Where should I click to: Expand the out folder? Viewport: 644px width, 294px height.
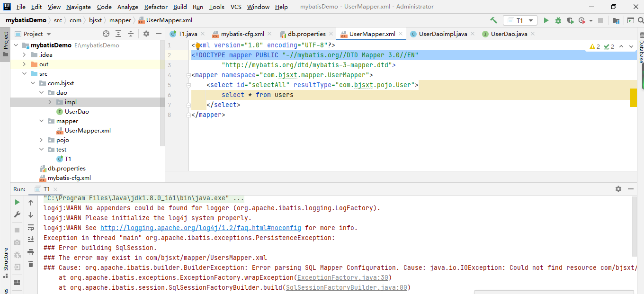[x=25, y=64]
